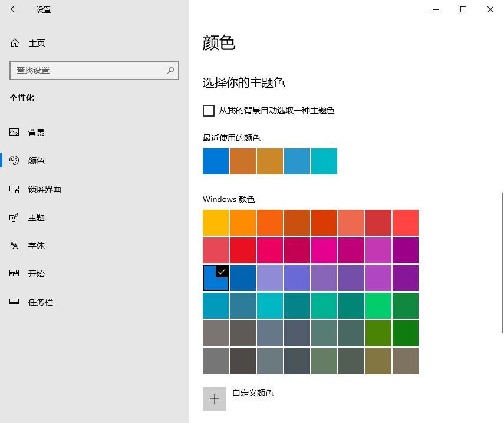Click the palette icon beside 颜色
504x423 pixels.
(14, 160)
